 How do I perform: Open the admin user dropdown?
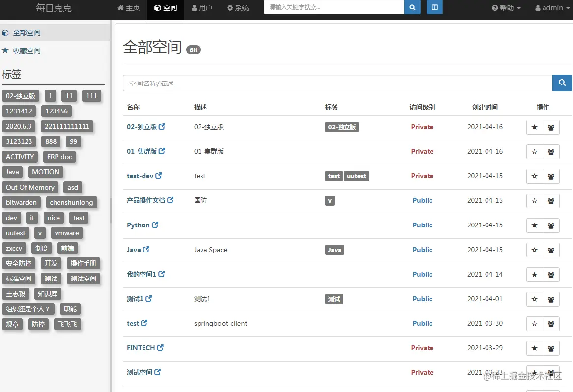point(552,8)
